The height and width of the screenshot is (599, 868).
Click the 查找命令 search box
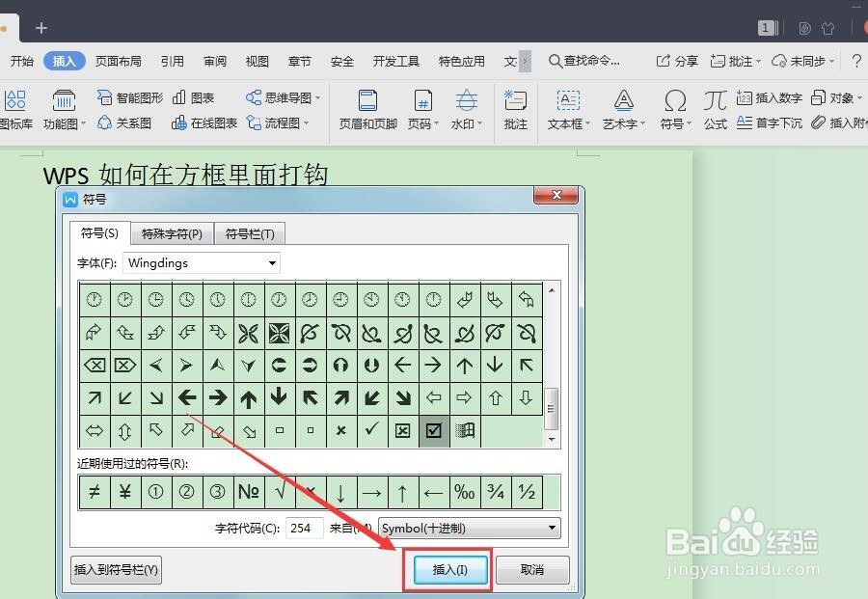click(584, 61)
